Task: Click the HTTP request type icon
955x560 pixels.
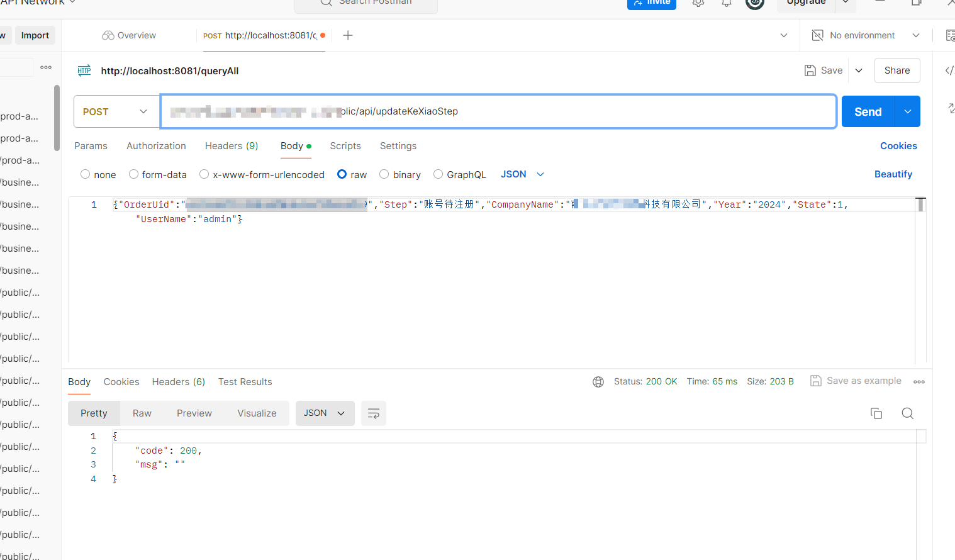Action: 84,70
